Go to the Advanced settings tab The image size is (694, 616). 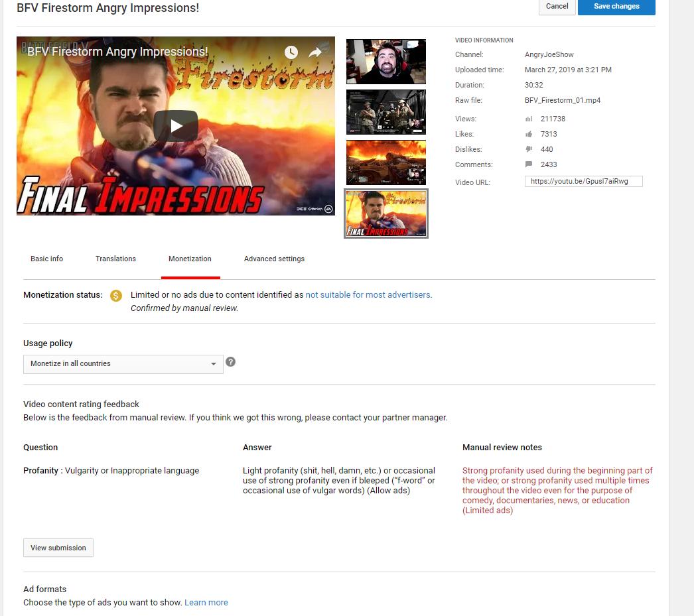click(x=274, y=259)
